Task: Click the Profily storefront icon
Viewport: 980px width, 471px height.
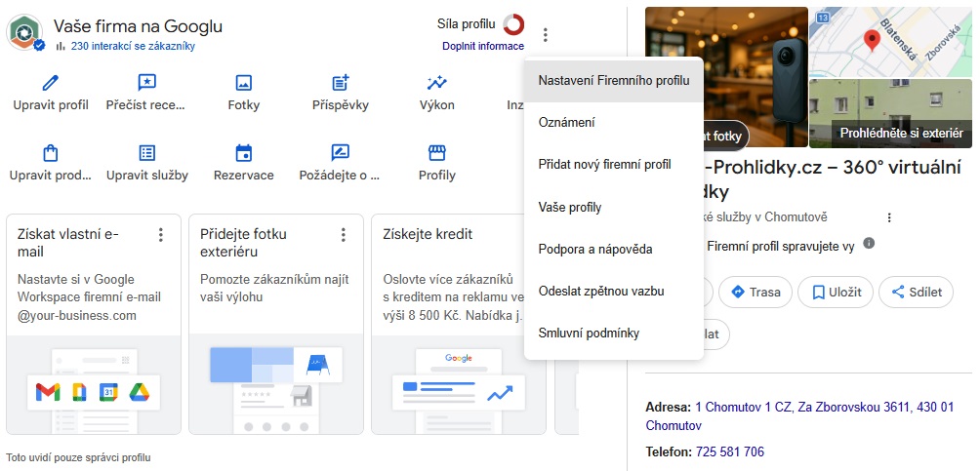Action: (436, 153)
